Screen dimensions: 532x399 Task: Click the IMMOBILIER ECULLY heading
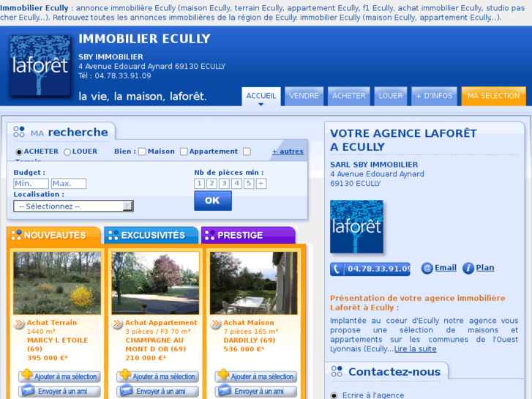tap(145, 39)
